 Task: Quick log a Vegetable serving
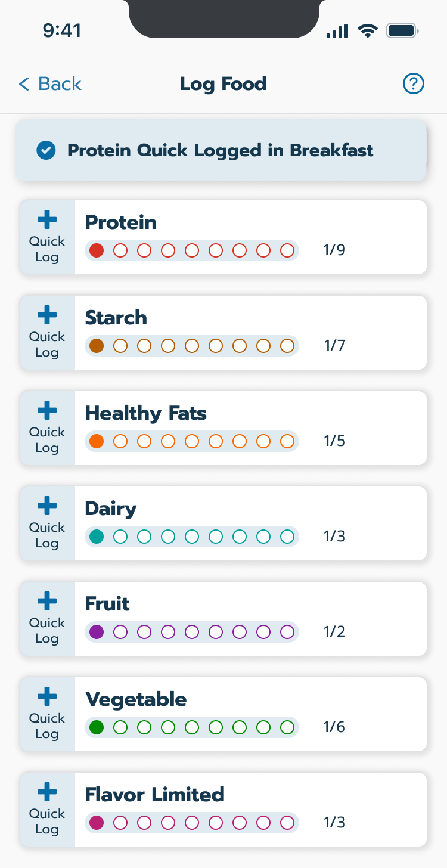(x=47, y=714)
